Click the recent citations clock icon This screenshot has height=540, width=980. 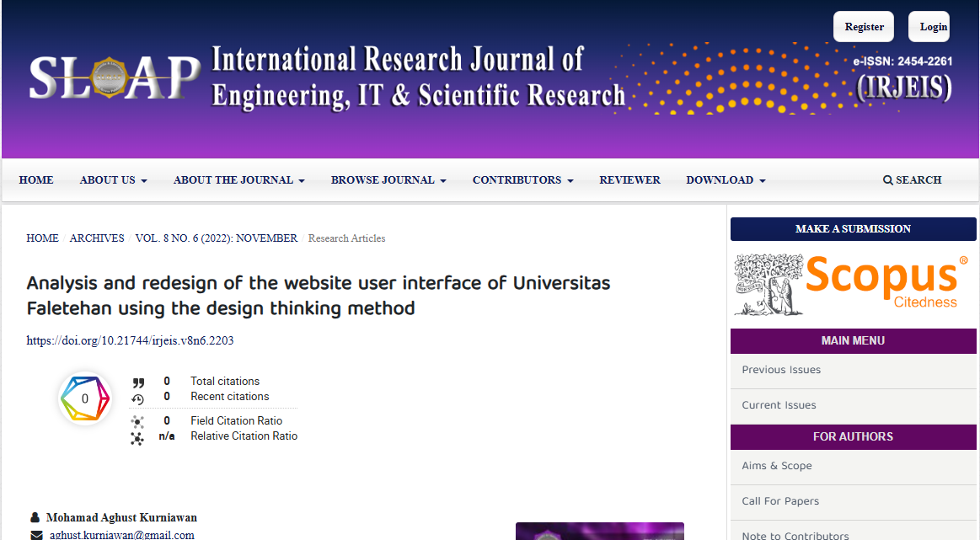coord(138,398)
